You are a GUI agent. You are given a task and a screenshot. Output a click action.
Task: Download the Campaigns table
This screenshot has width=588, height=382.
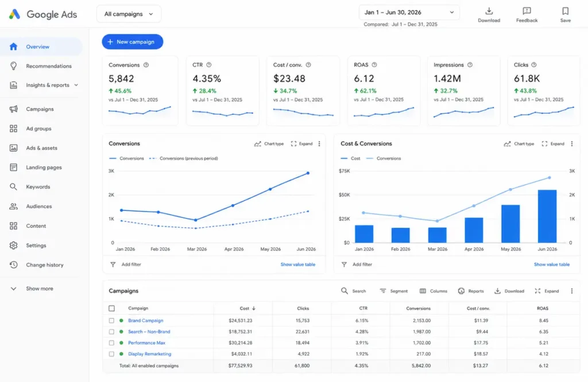(x=509, y=291)
